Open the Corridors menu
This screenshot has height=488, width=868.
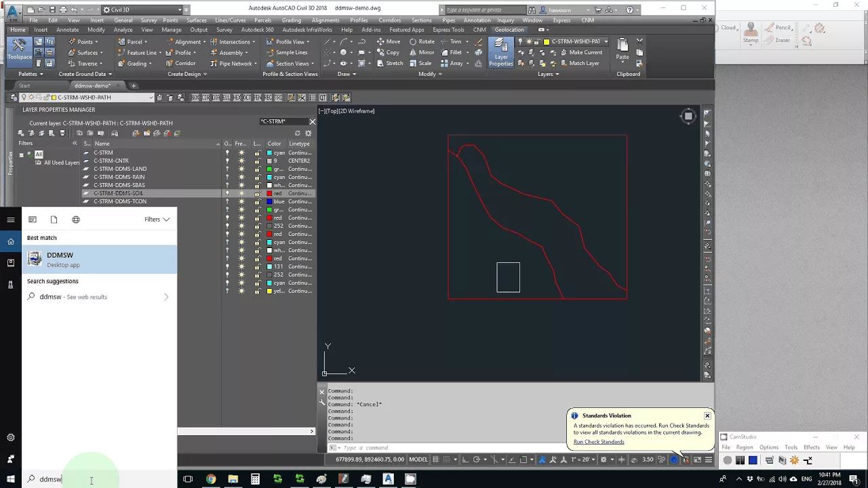(390, 20)
